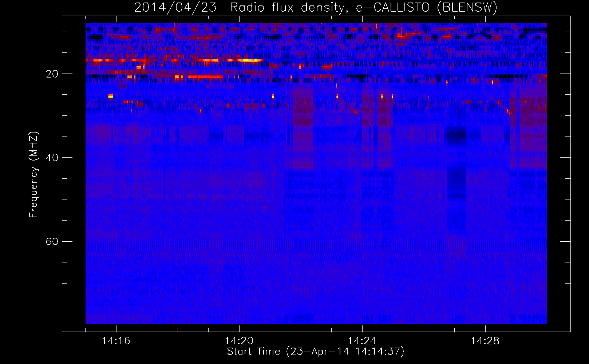Click the 60 MHz frequency tick label
This screenshot has width=589, height=364.
coord(52,241)
